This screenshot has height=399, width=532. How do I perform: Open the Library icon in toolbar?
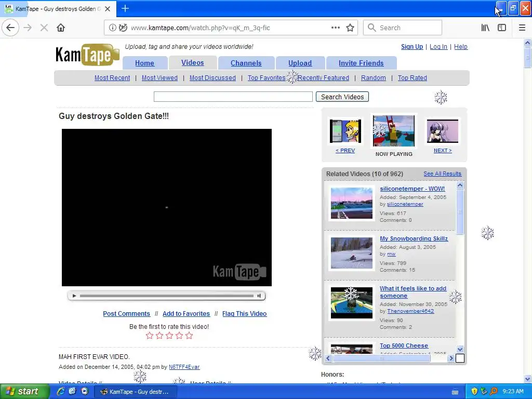(485, 28)
